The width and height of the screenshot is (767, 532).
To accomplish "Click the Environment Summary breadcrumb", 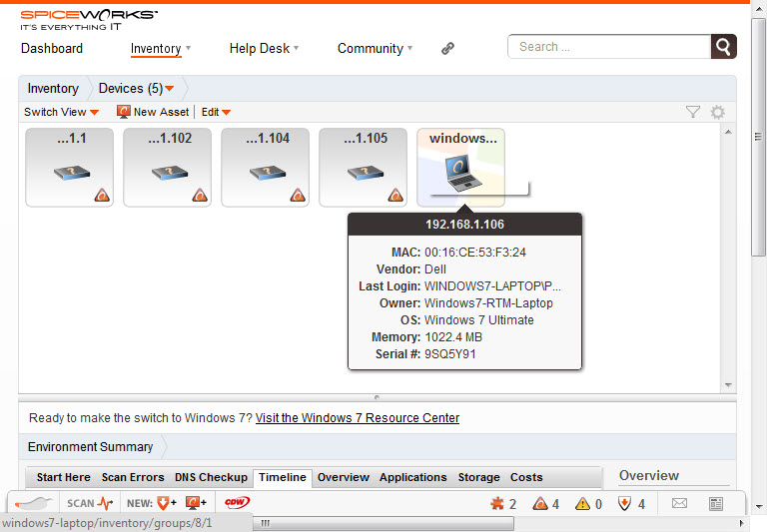I will [91, 447].
